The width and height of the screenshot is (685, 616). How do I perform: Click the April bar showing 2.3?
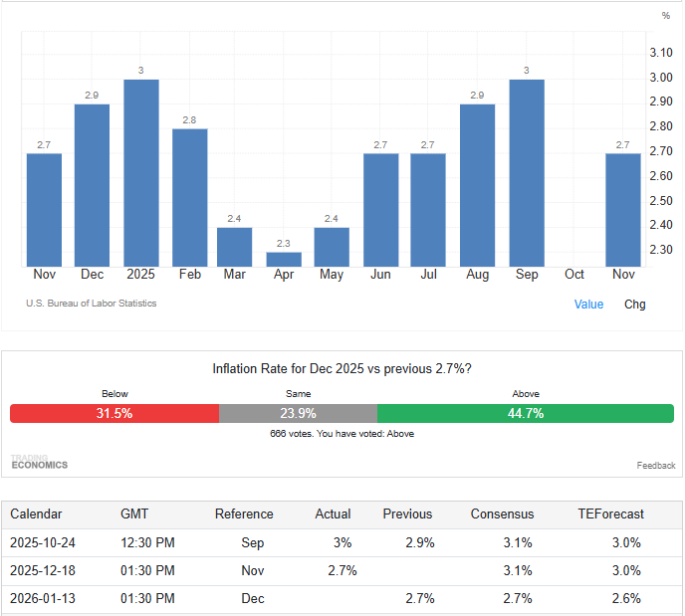pyautogui.click(x=284, y=260)
